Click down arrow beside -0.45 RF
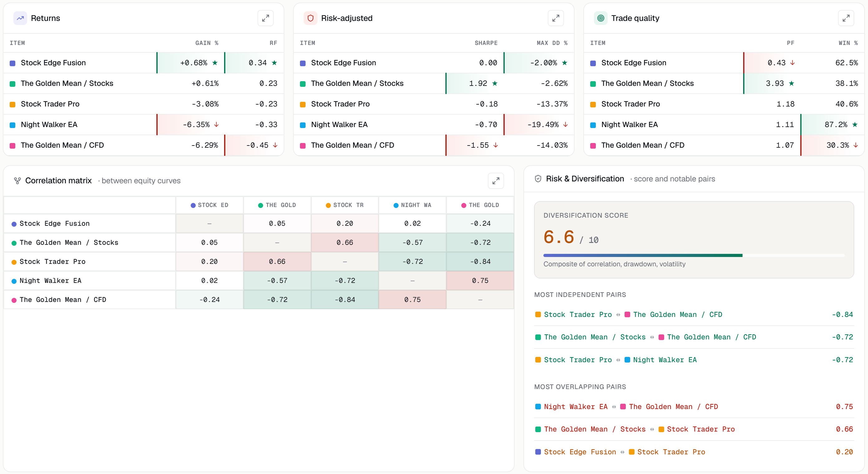The image size is (868, 474). pyautogui.click(x=275, y=145)
